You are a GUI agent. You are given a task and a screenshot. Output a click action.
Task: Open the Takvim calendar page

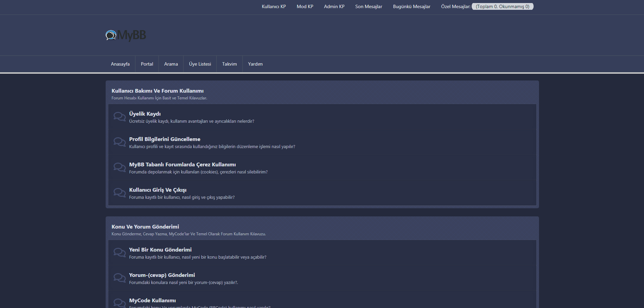229,64
